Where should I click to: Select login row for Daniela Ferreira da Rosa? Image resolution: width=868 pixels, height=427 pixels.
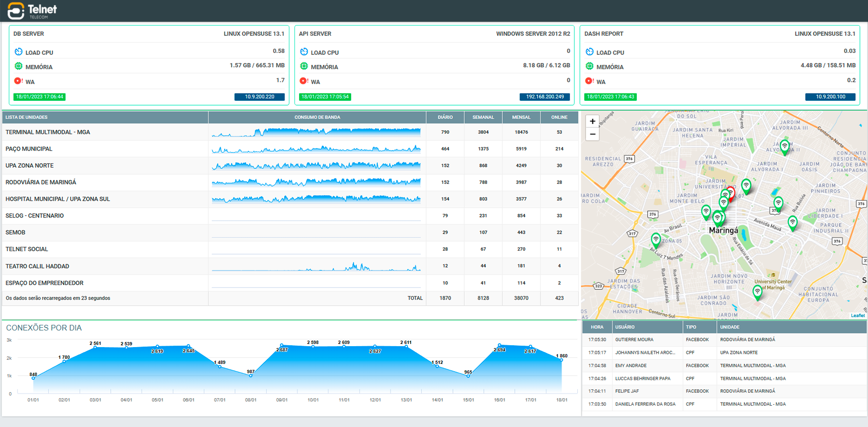[724, 404]
